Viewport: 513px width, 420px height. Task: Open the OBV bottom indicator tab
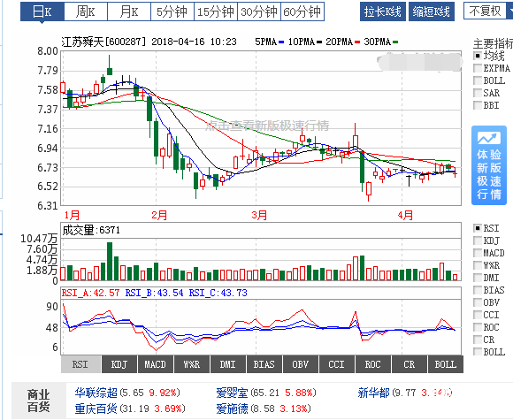(x=301, y=364)
